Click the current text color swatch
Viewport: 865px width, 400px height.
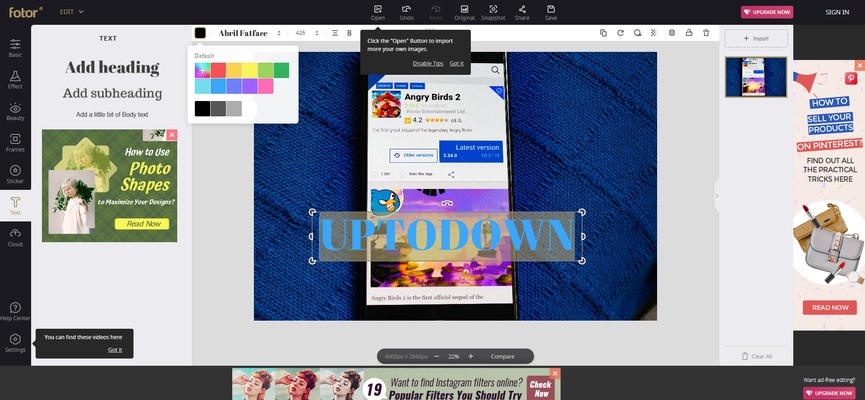pyautogui.click(x=200, y=33)
